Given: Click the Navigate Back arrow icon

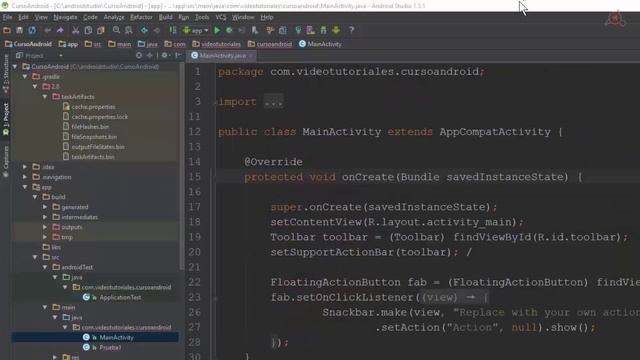Looking at the screenshot, I should [x=144, y=30].
